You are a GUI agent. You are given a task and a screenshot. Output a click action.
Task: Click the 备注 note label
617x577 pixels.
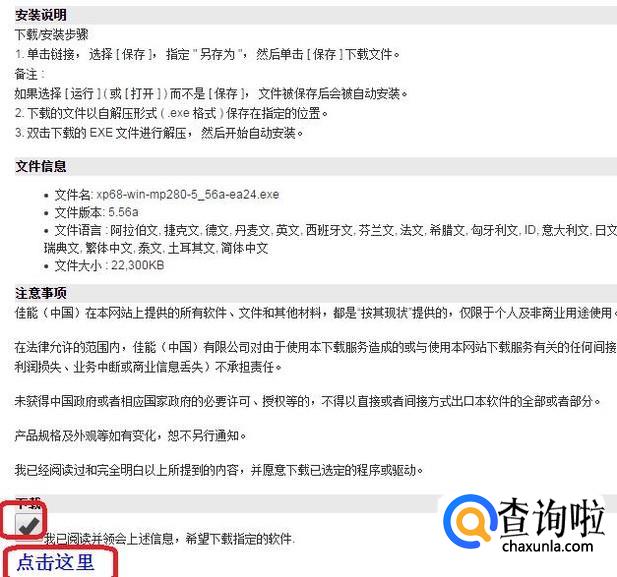[30, 74]
